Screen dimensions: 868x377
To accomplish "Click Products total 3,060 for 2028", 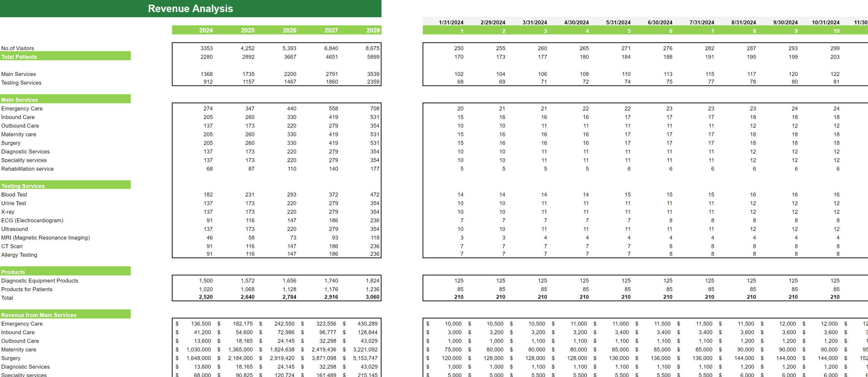I will [x=372, y=297].
